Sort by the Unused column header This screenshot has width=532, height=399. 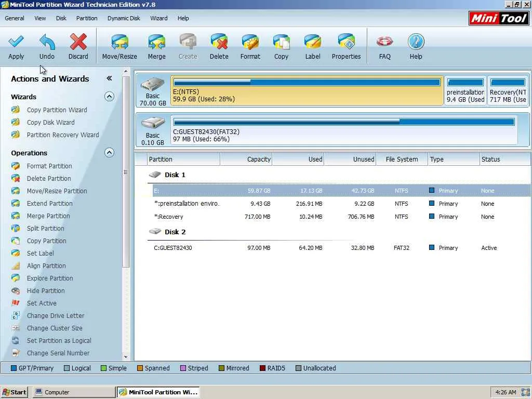[x=350, y=159]
